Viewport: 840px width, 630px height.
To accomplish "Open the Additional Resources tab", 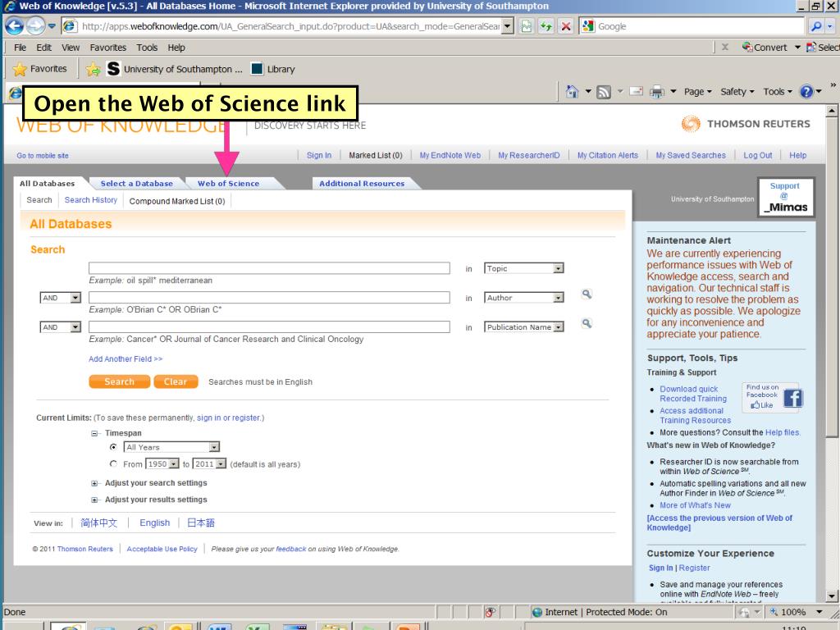I will coord(362,183).
